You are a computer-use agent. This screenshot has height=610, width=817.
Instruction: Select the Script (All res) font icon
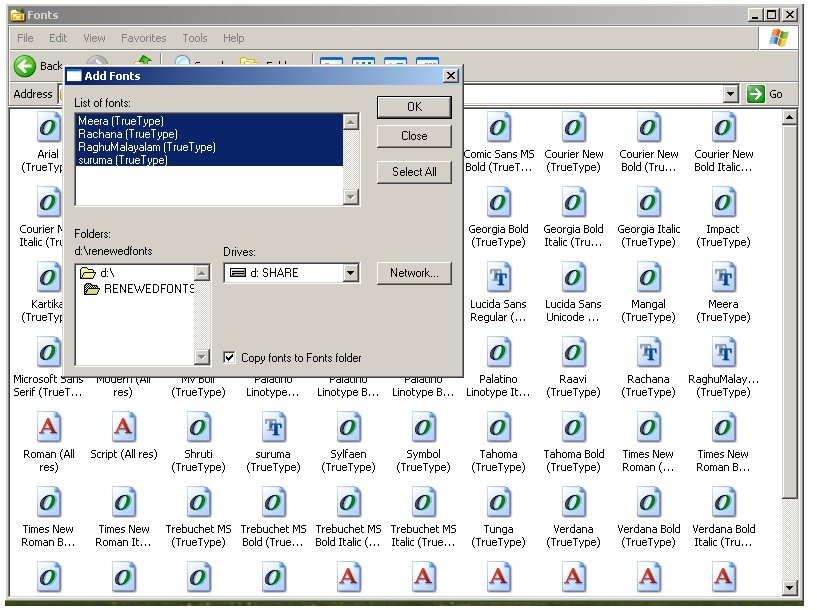[x=123, y=428]
